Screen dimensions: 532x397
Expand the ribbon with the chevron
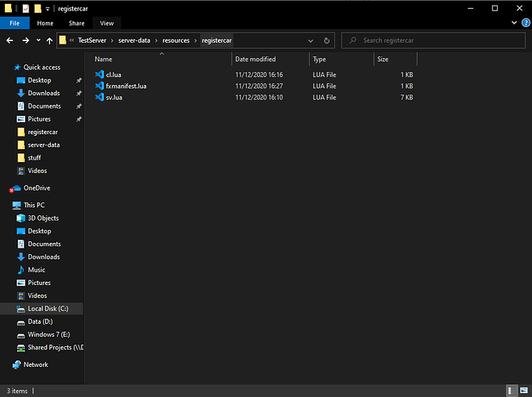514,23
